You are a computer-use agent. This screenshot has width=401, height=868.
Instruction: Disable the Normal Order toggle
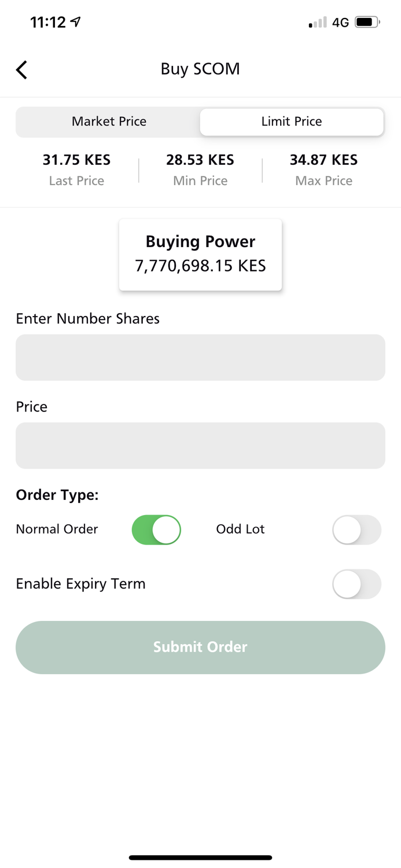point(156,529)
